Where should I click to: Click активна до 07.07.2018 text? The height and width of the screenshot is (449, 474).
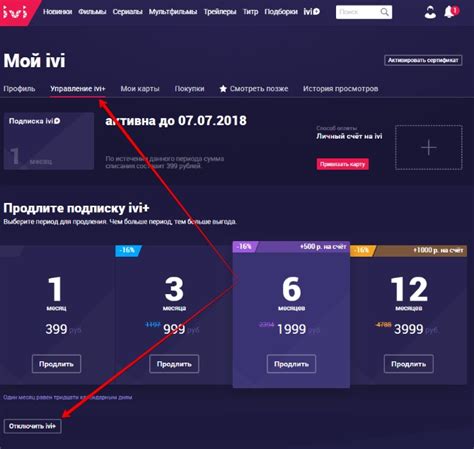(x=176, y=121)
